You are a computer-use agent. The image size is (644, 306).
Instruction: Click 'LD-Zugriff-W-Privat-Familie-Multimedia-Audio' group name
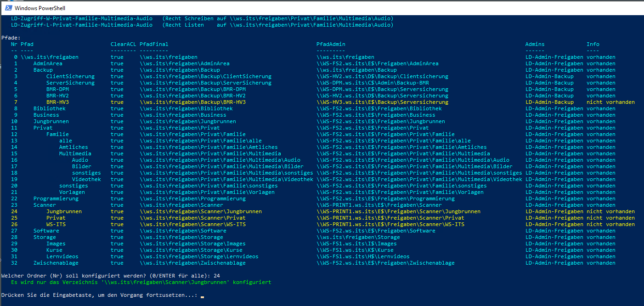[x=82, y=18]
